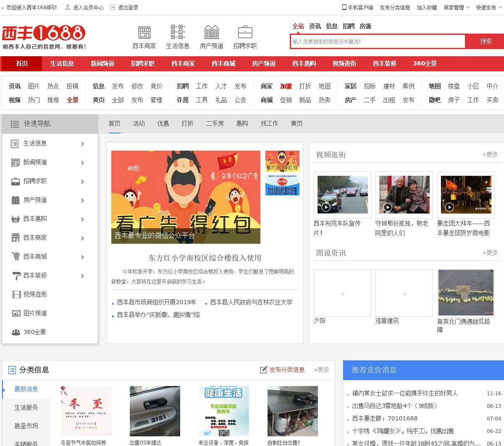Select 房产频道 in the red navigation bar
Viewport: 504px width, 446px height.
(x=263, y=64)
